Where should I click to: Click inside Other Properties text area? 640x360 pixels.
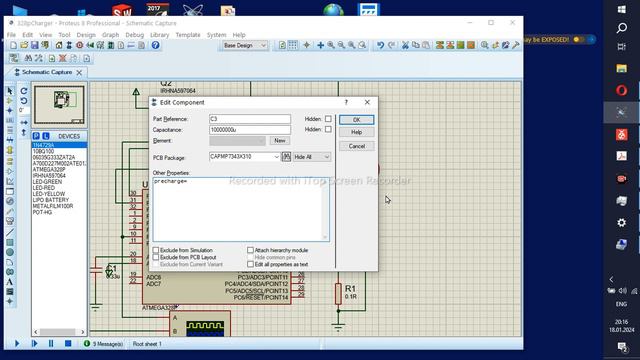point(241,209)
